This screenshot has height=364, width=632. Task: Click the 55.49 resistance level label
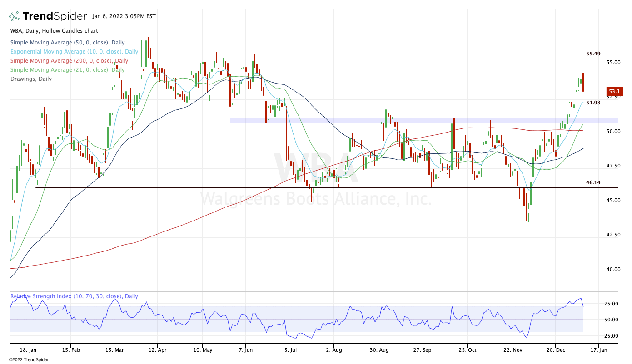[593, 54]
